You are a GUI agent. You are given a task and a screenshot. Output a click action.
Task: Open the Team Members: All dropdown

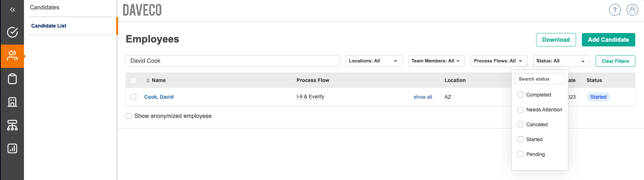(x=436, y=61)
